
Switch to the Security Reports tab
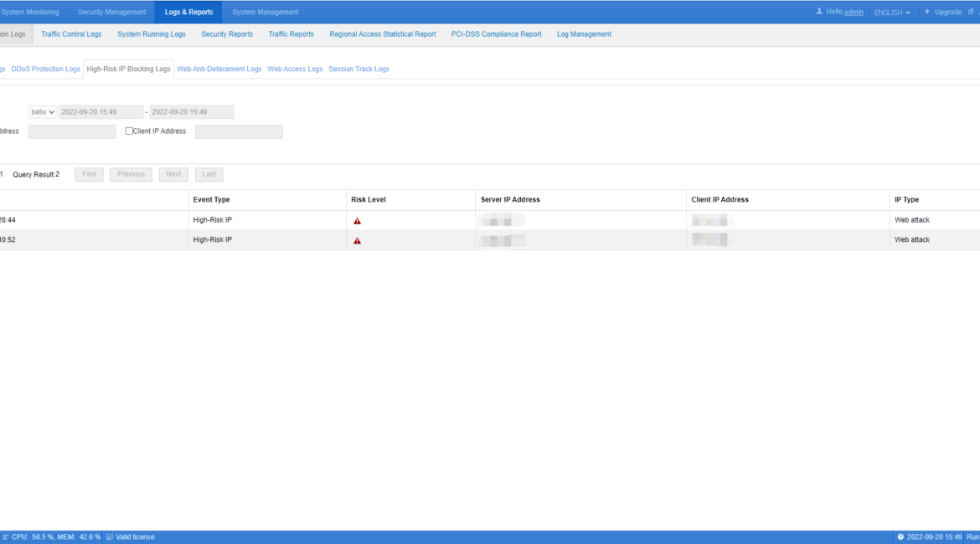[x=226, y=33]
